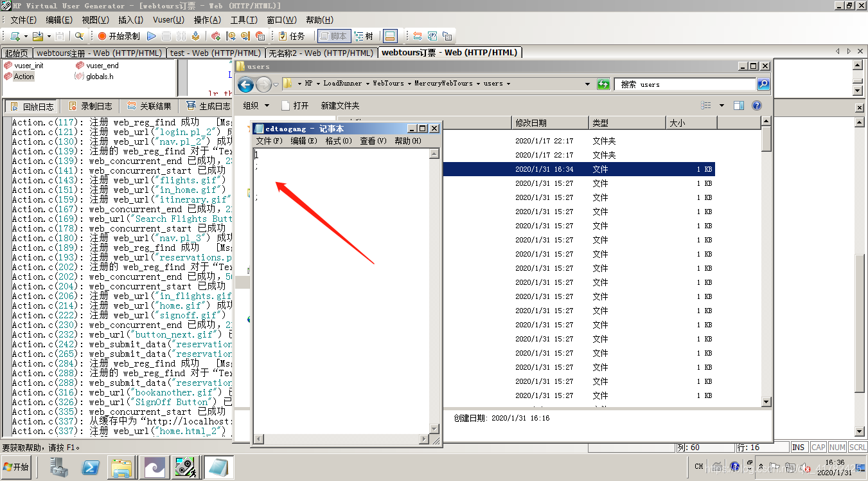Switch to 脚本 script view
The height and width of the screenshot is (481, 868).
tap(333, 36)
